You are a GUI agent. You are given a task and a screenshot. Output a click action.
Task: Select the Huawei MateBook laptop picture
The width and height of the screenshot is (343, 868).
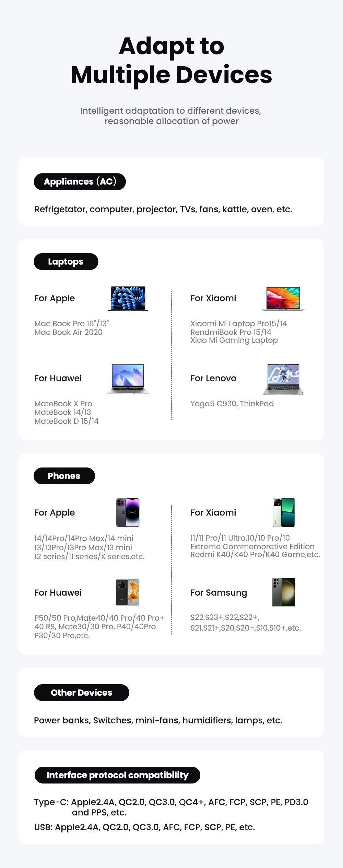(128, 379)
